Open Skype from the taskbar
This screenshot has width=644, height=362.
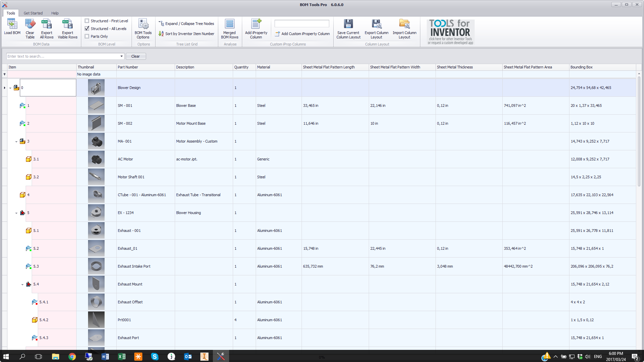pos(155,357)
